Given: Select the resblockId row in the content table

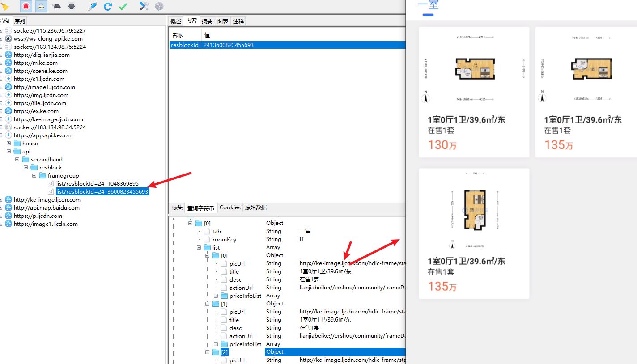Looking at the screenshot, I should (287, 45).
